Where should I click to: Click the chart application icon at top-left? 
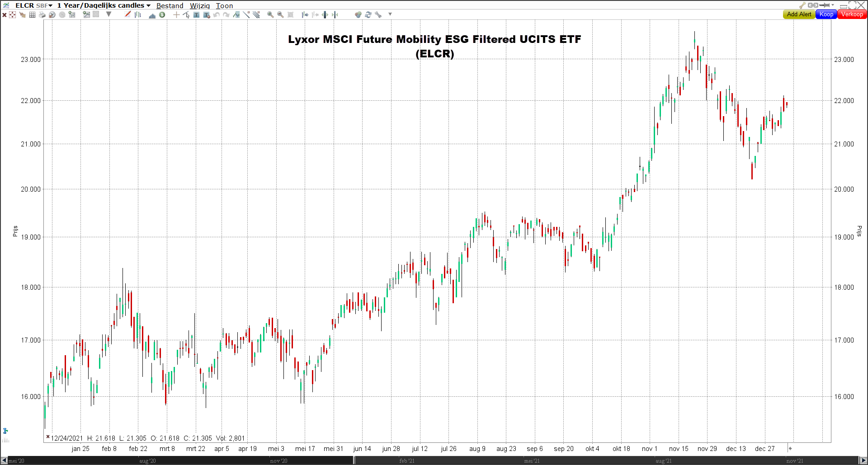(6, 5)
